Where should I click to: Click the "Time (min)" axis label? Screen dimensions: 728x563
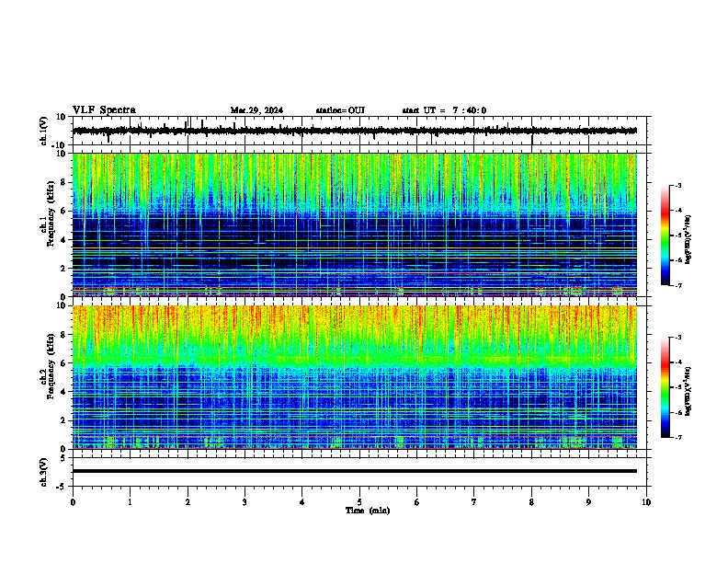click(x=368, y=511)
